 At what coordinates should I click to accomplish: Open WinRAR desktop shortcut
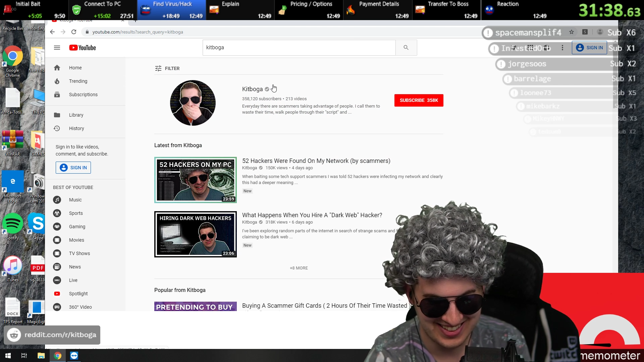point(12,143)
